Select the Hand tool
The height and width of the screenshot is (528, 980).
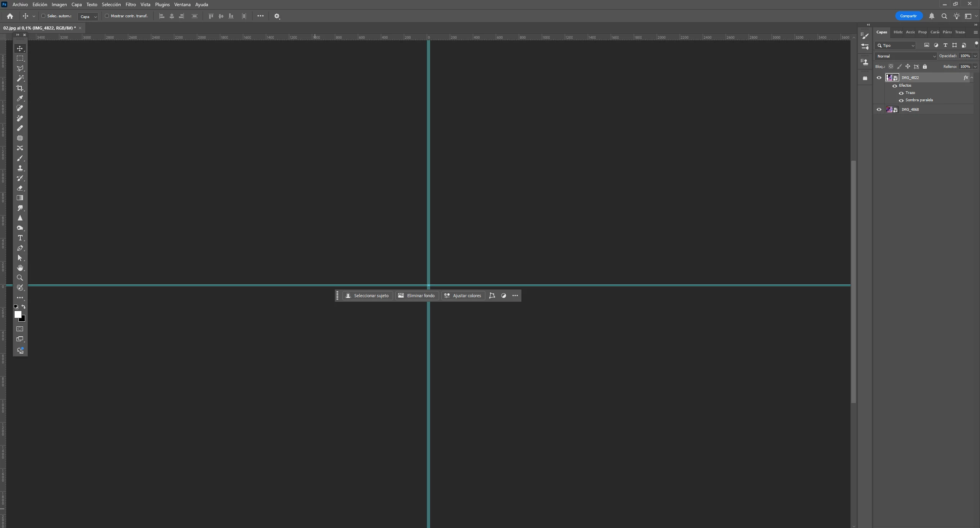20,268
